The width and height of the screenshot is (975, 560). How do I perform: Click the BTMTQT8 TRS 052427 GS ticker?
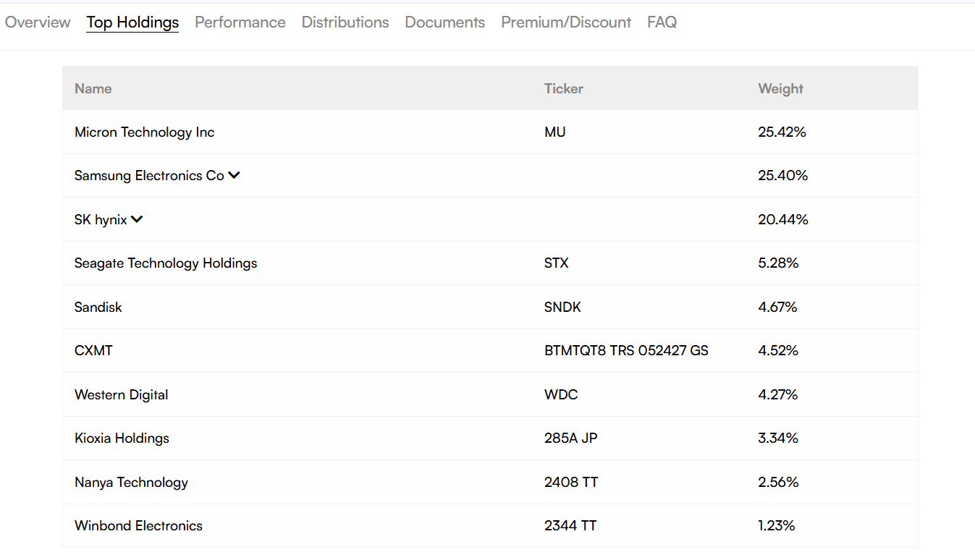pyautogui.click(x=626, y=351)
